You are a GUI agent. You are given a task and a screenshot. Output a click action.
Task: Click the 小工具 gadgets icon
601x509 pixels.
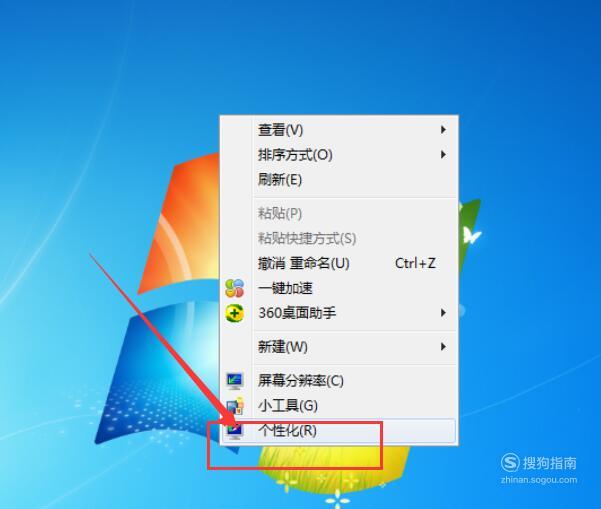235,406
